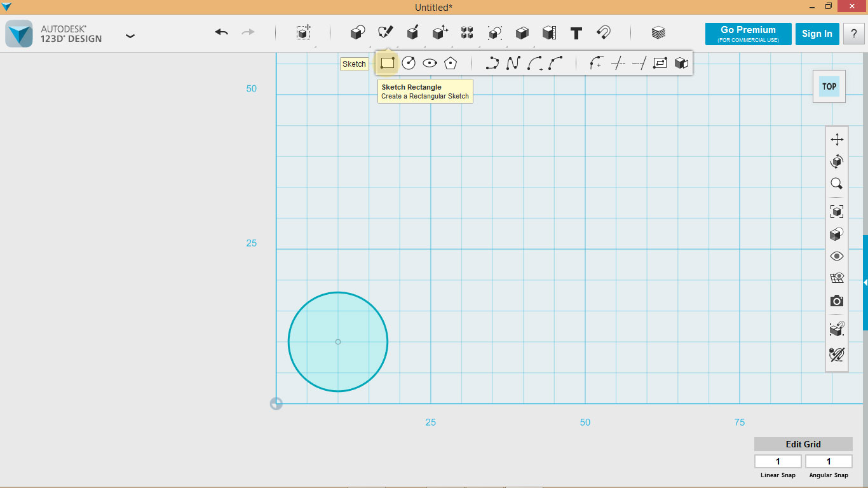Open the Text tool

tap(576, 33)
